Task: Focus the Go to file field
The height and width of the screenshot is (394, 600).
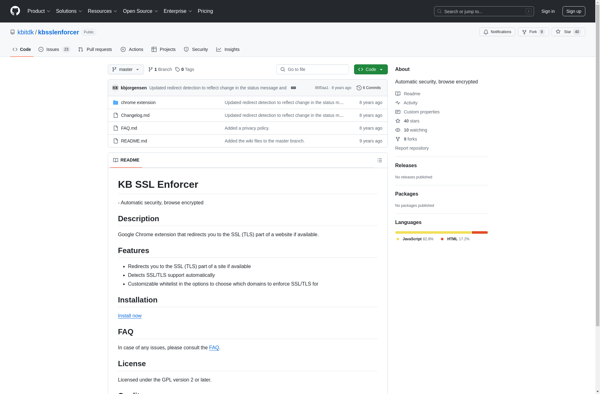Action: pos(313,69)
